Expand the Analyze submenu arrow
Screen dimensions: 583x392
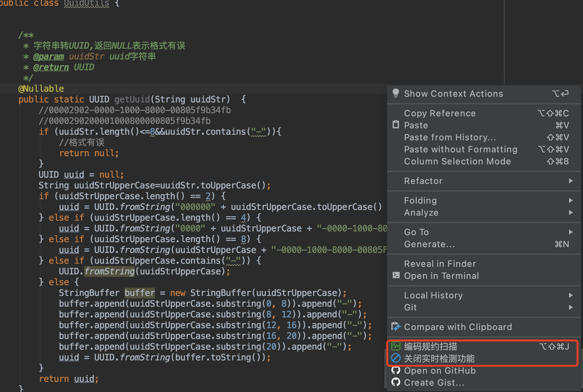[x=570, y=212]
